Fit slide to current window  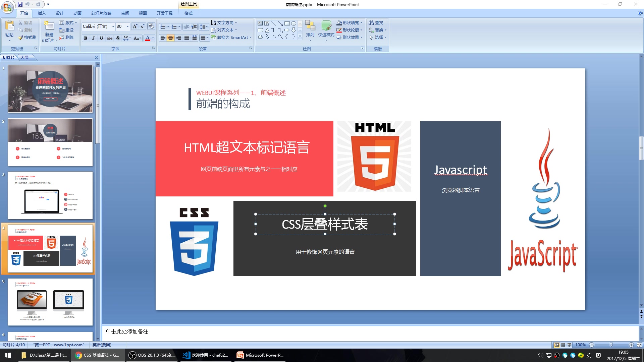[x=639, y=345]
